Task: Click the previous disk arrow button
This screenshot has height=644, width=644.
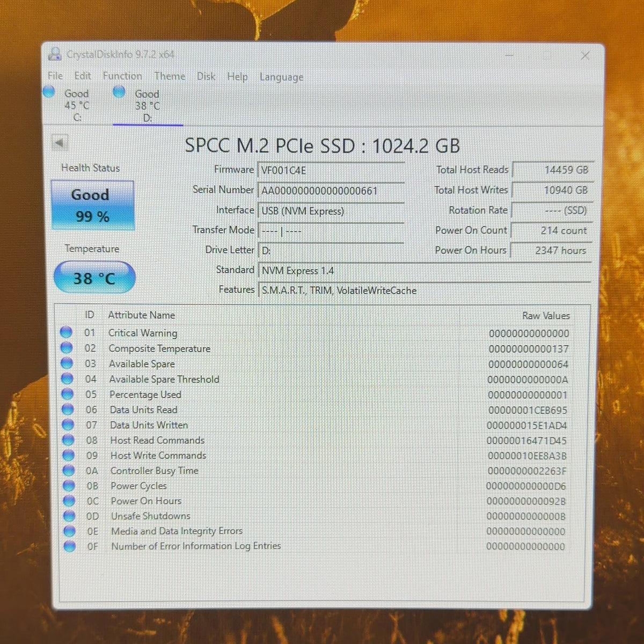Action: [60, 143]
